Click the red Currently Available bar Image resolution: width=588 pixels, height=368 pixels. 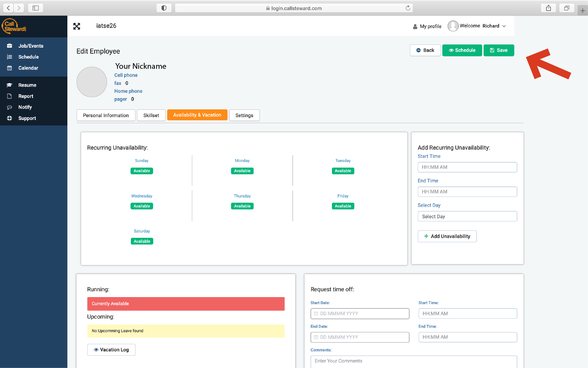point(186,304)
